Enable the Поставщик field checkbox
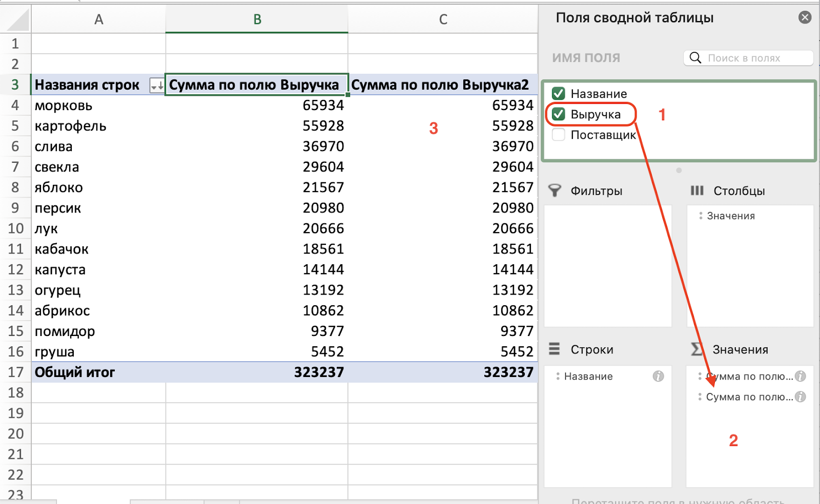This screenshot has width=820, height=504. (559, 135)
